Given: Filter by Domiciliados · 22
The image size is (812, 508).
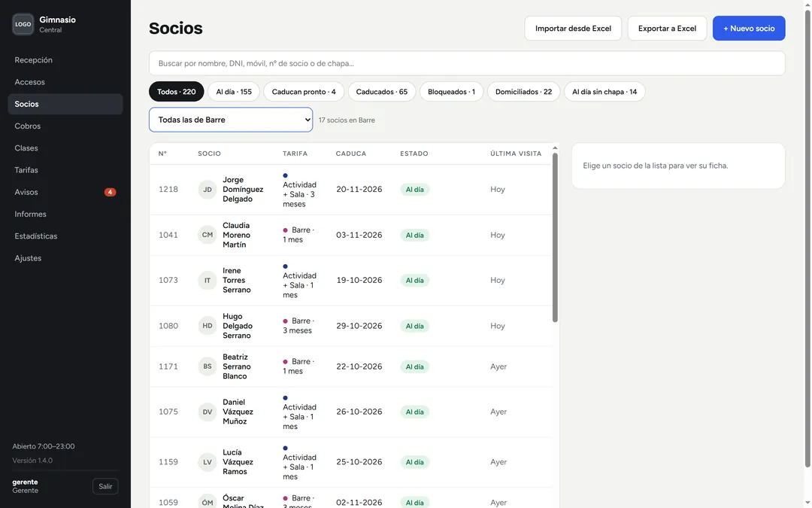Looking at the screenshot, I should coord(523,92).
